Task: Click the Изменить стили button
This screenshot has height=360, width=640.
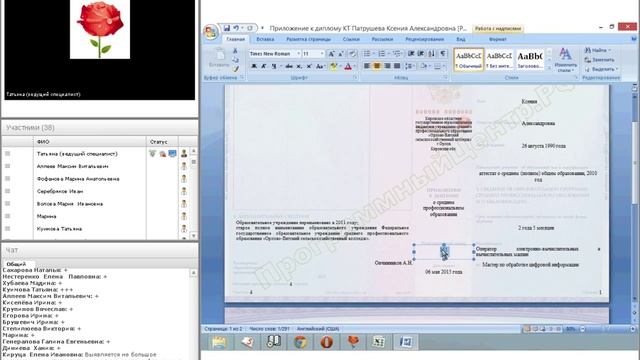Action: [x=566, y=60]
